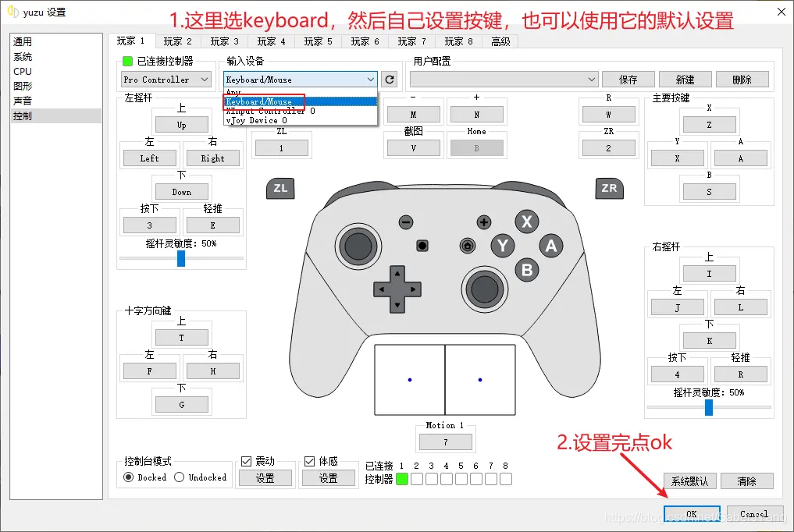
Task: Switch to the Player 5 tab
Action: coord(319,41)
